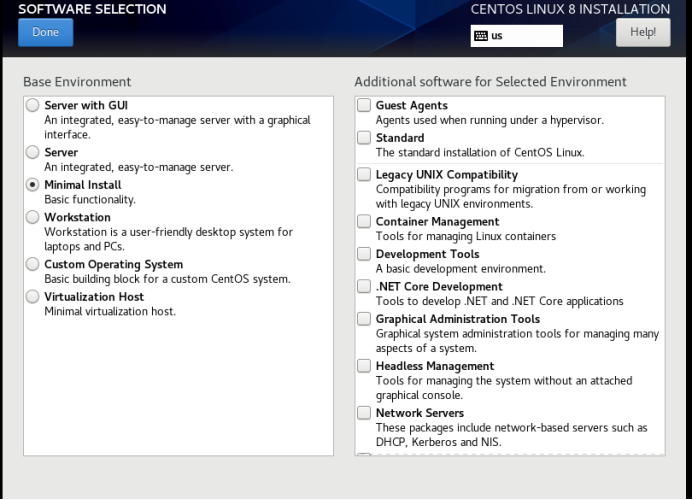Tick the Headless Management checkbox

click(x=364, y=366)
